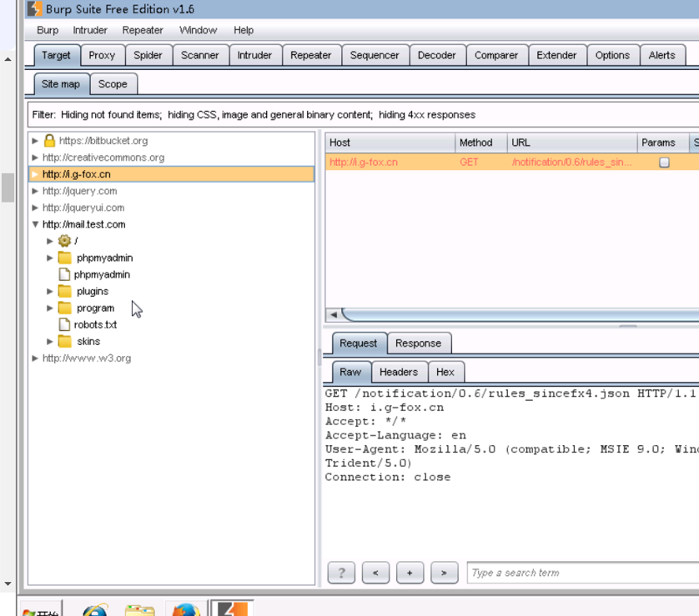Switch to the Extender tab
The image size is (699, 616).
click(x=556, y=55)
